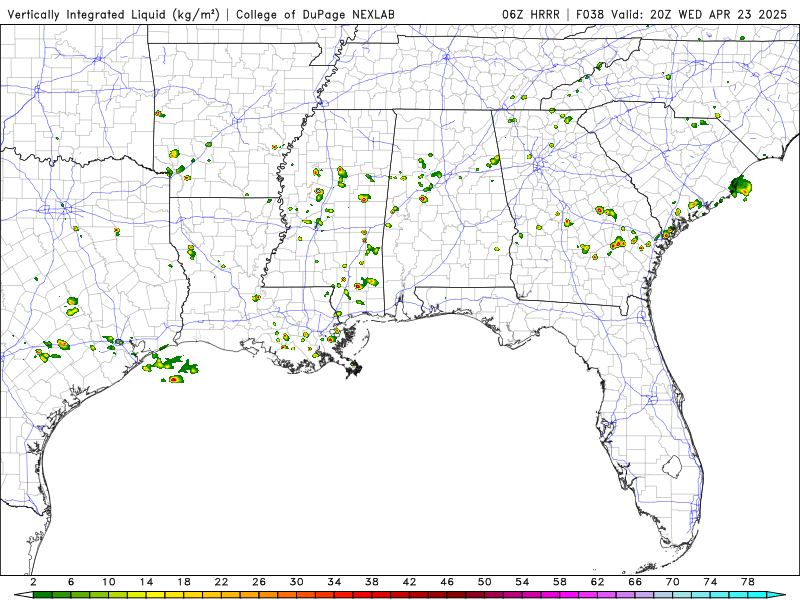Click the scale value "50"
The height and width of the screenshot is (600, 800).
click(x=485, y=582)
